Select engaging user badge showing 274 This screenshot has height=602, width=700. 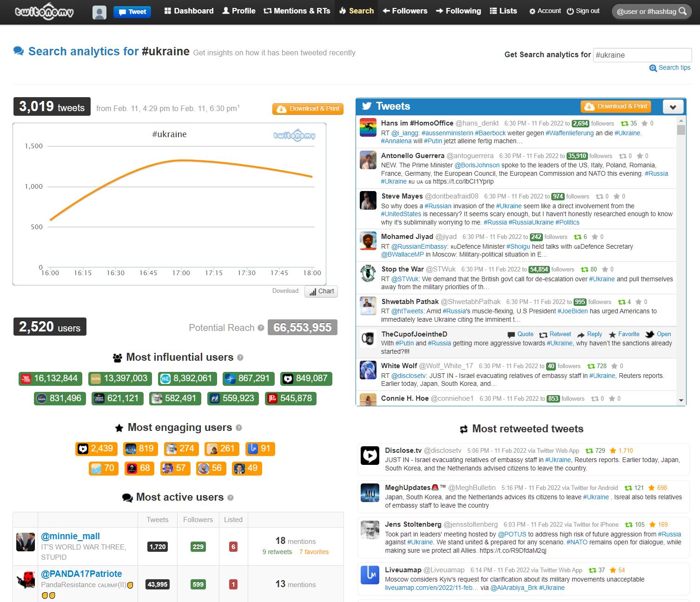(x=181, y=449)
